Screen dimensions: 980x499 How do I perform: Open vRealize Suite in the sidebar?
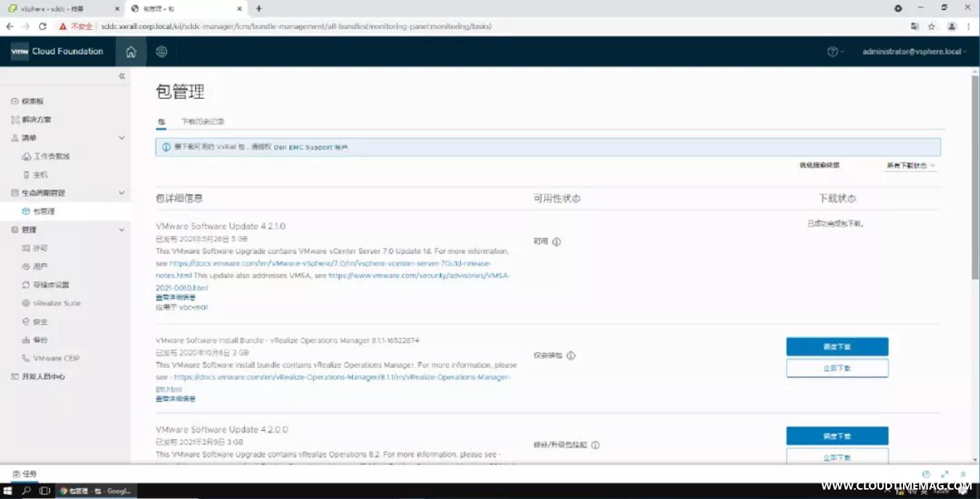click(57, 303)
